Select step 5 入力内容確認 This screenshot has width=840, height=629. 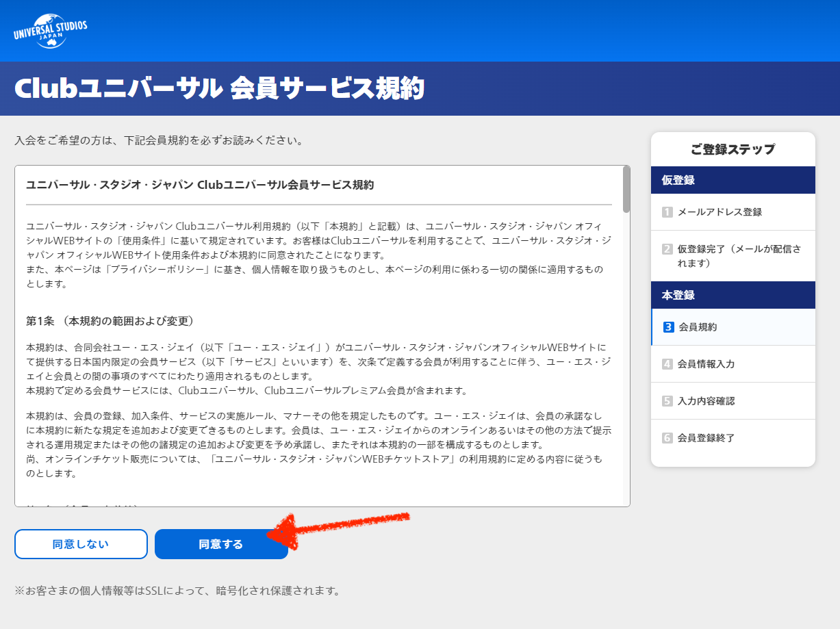tap(733, 401)
